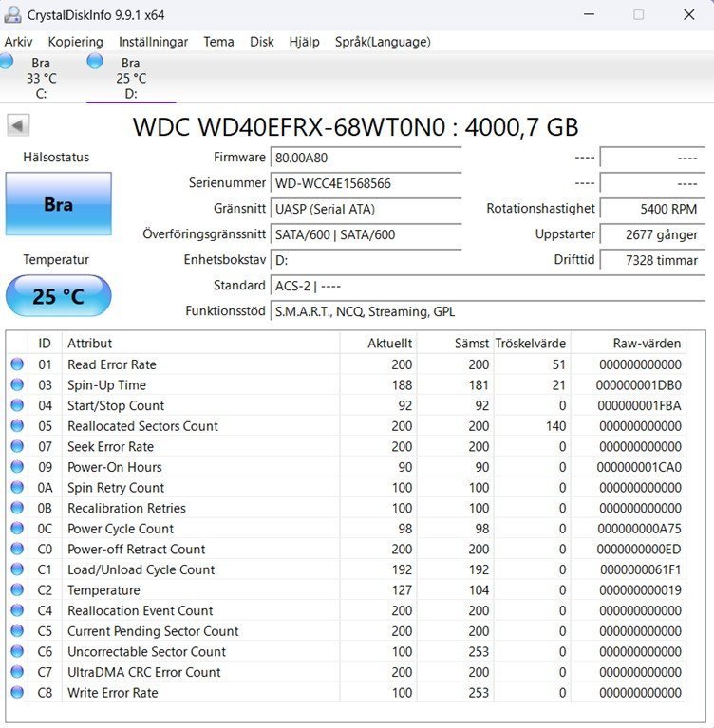Click the Uppstarter value 2677 gånger
Viewport: 714px width, 728px height.
(x=652, y=234)
